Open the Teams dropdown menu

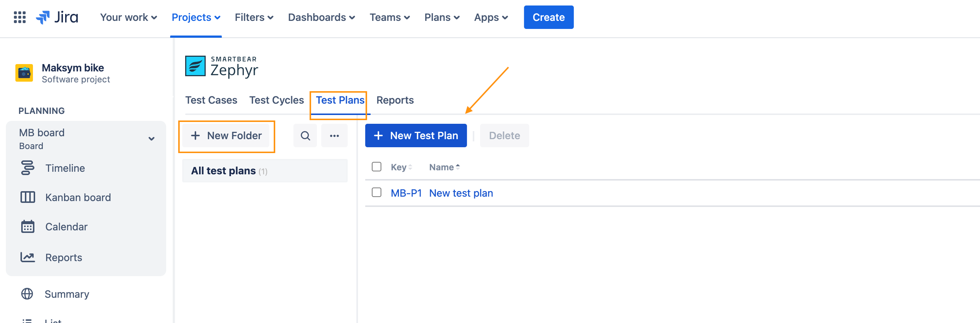click(390, 18)
